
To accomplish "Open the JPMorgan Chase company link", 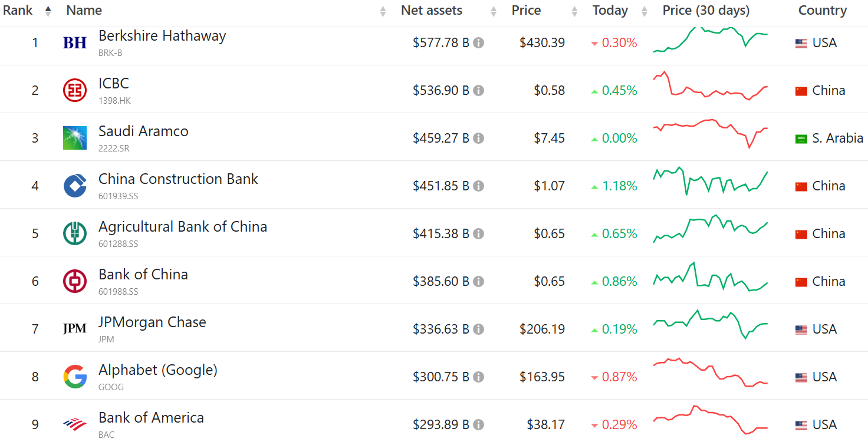I will tap(152, 322).
